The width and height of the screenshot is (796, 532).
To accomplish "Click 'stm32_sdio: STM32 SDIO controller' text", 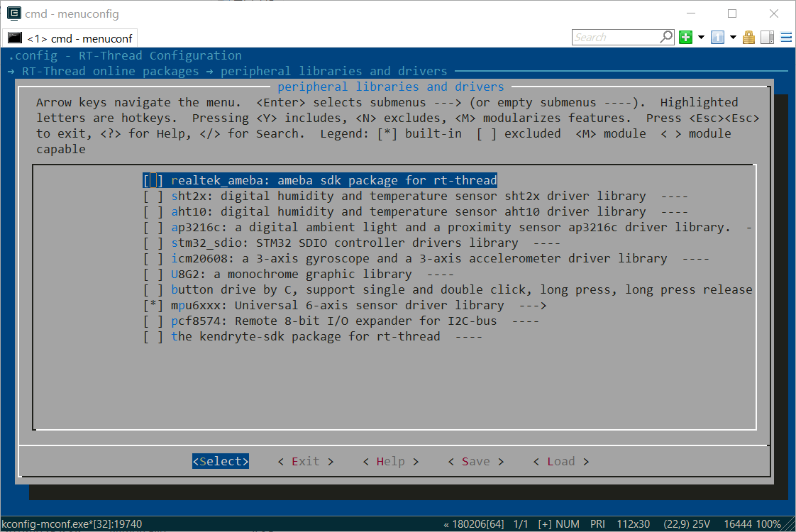I will click(345, 243).
